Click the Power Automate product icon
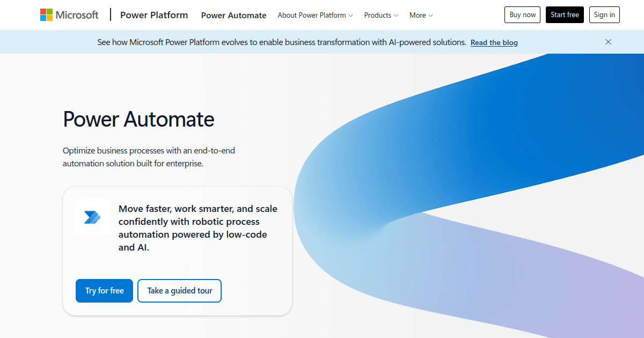 (x=92, y=217)
